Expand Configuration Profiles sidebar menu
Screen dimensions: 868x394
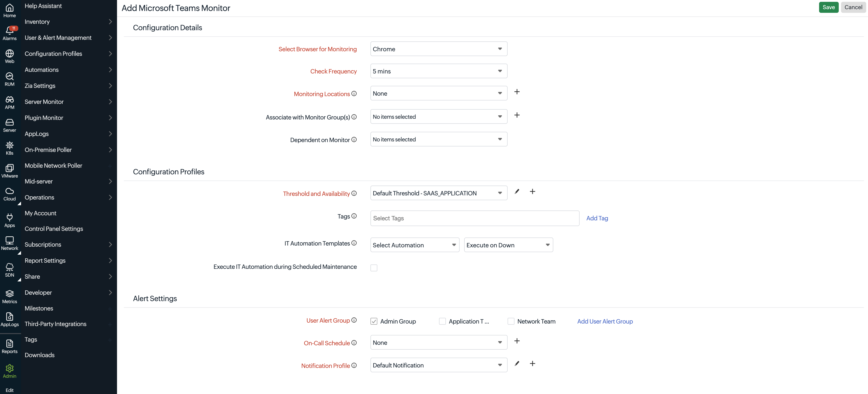pyautogui.click(x=69, y=54)
